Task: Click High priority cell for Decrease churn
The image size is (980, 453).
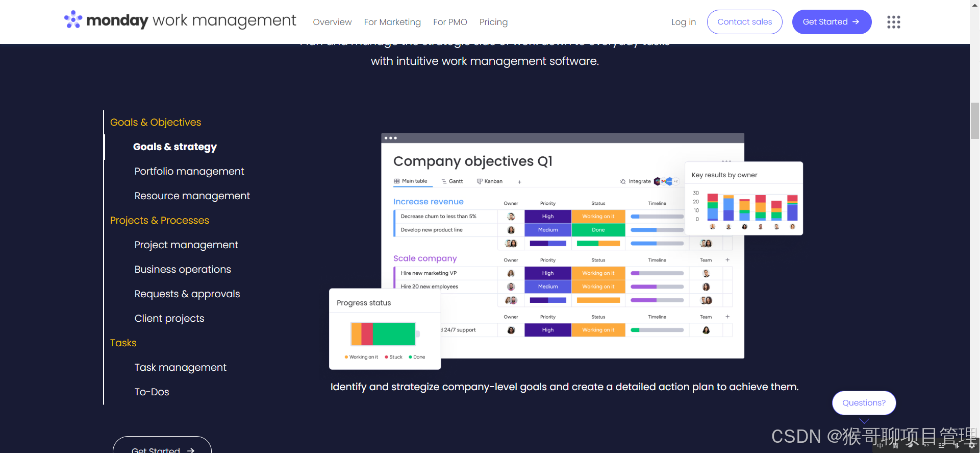Action: [x=548, y=217]
